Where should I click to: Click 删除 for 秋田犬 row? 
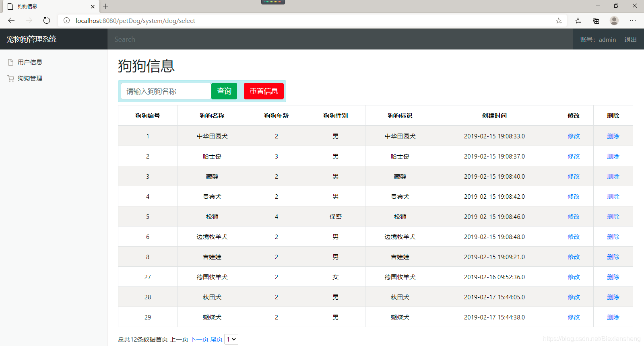[613, 297]
